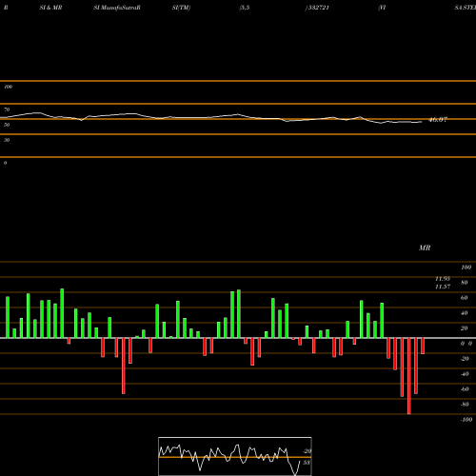Viewport: 476px width, 476px height.
Task: Click the '53' label in mini chart
Action: coord(307,463)
